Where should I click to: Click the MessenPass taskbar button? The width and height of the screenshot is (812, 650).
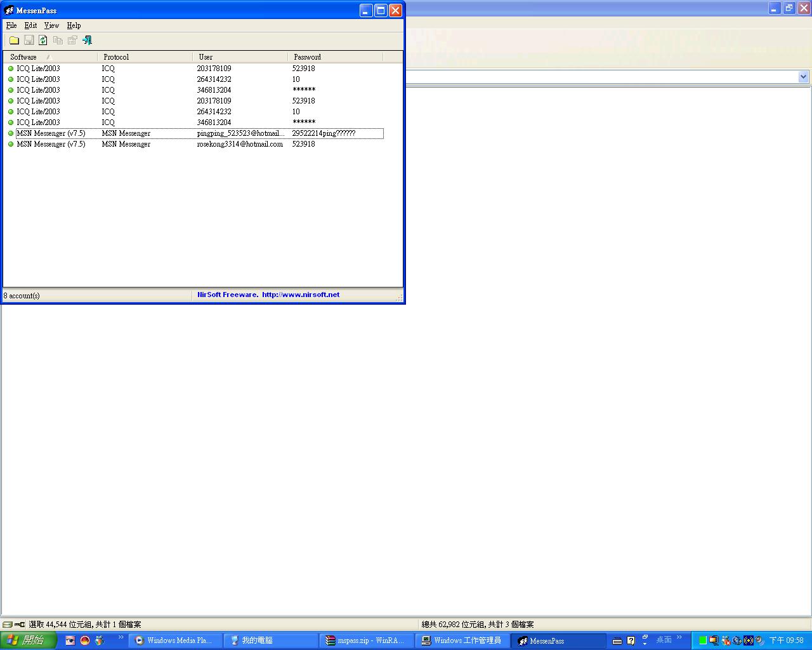(558, 640)
